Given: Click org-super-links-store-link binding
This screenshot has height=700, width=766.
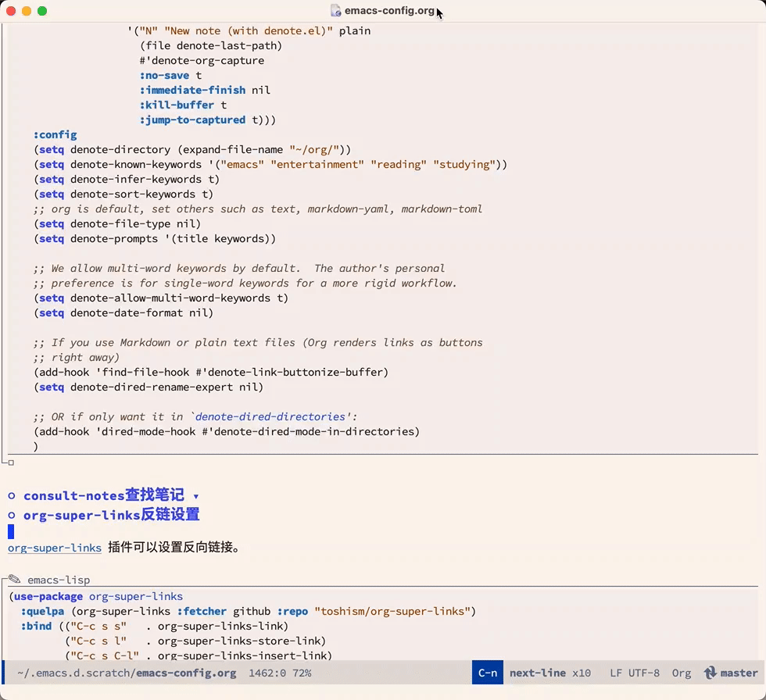Looking at the screenshot, I should (x=239, y=641).
